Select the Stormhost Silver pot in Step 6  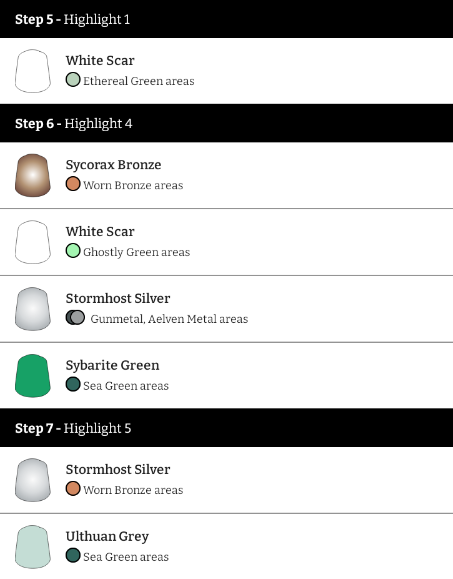[33, 309]
